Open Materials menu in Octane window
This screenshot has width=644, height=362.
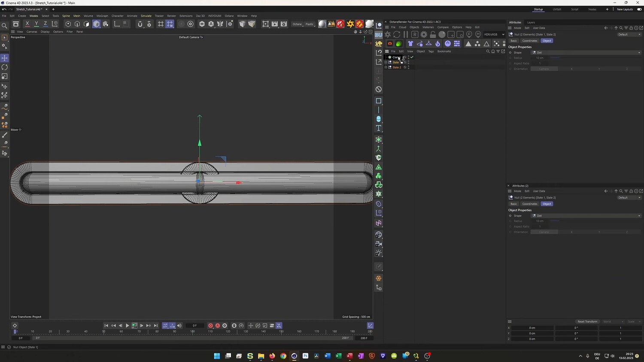pyautogui.click(x=428, y=27)
